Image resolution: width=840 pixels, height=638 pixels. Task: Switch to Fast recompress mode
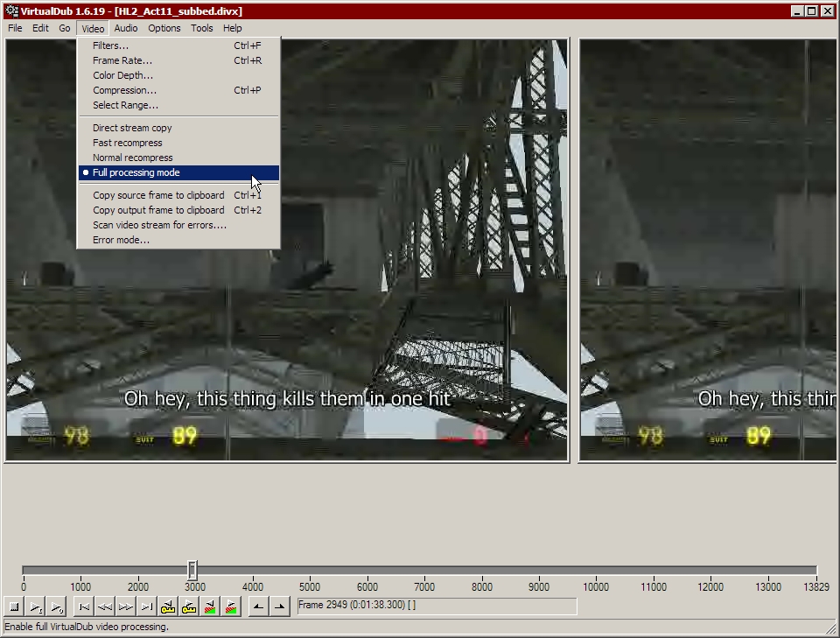click(178, 143)
